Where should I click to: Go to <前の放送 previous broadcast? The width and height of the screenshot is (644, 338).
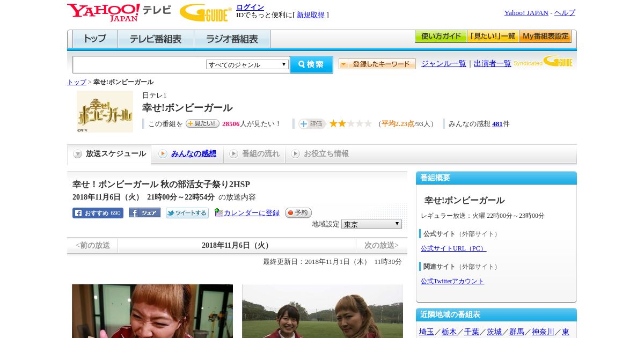[93, 245]
